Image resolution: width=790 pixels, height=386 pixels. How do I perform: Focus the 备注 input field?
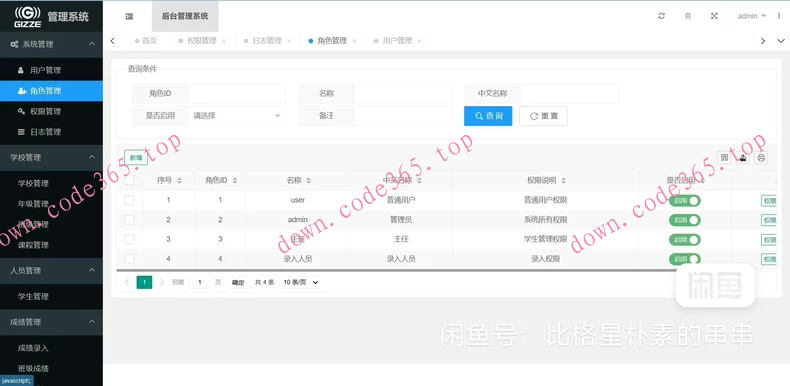point(403,116)
